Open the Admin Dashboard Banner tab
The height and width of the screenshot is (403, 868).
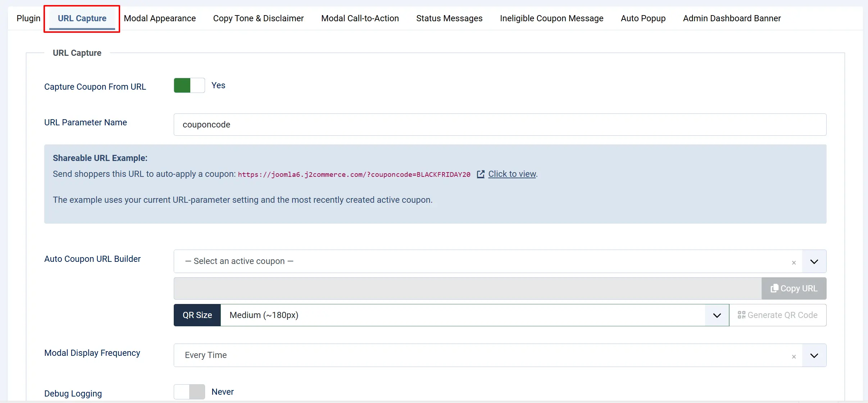(x=732, y=18)
